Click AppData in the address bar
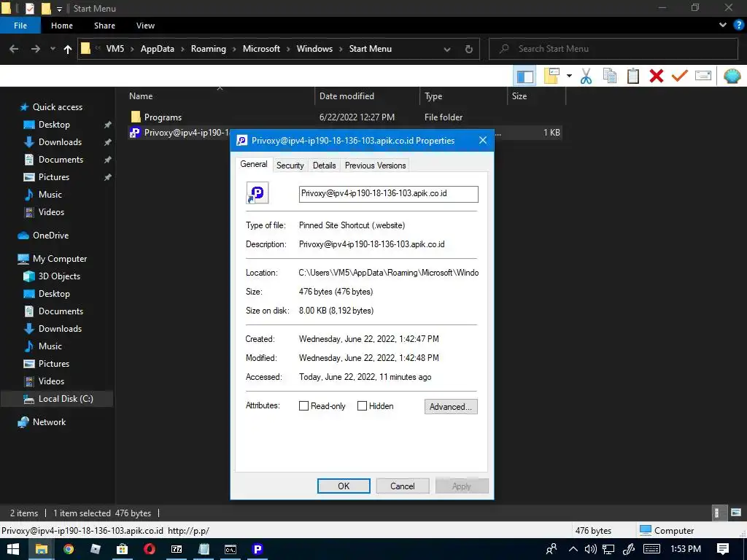747x560 pixels. click(158, 49)
